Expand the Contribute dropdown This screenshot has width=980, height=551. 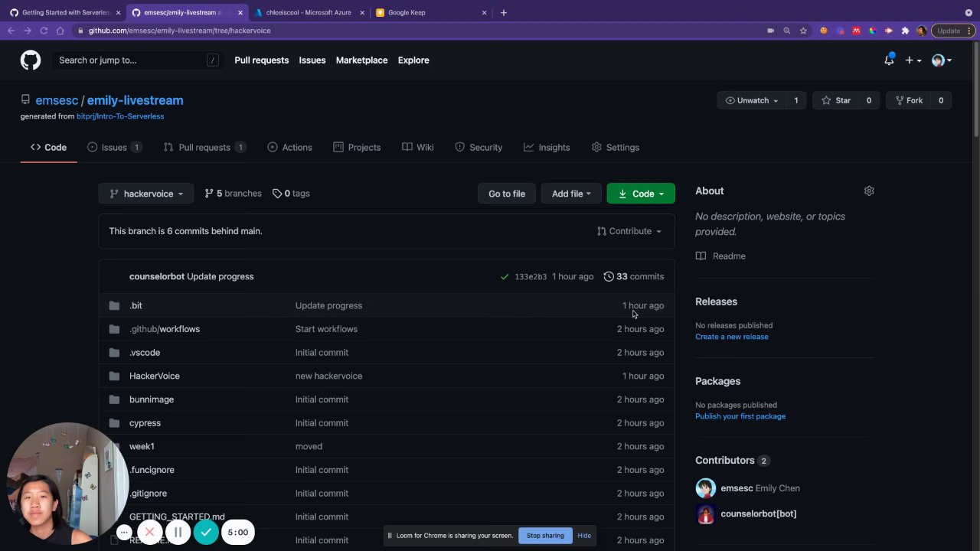coord(629,231)
